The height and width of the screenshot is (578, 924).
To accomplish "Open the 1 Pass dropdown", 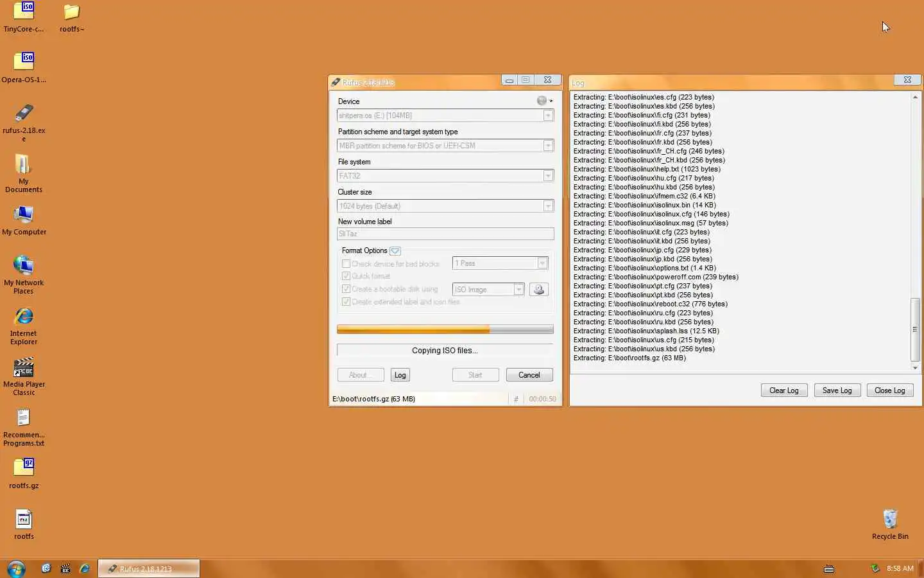I will [x=501, y=263].
